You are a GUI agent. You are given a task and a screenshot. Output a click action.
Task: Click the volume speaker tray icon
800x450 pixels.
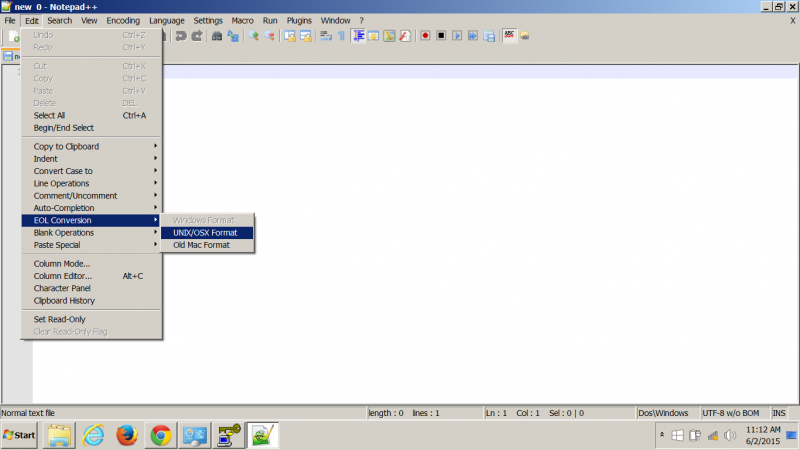click(x=730, y=435)
